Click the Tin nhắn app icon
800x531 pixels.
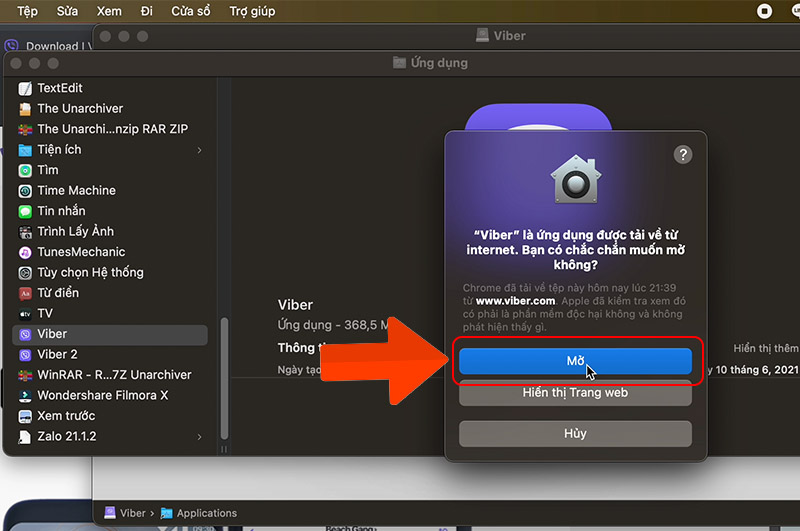tap(25, 211)
